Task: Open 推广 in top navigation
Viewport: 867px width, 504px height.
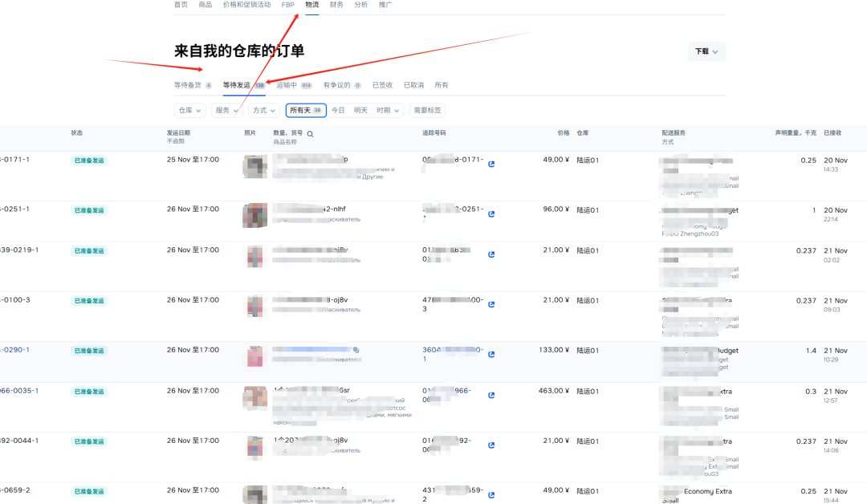Action: click(385, 5)
